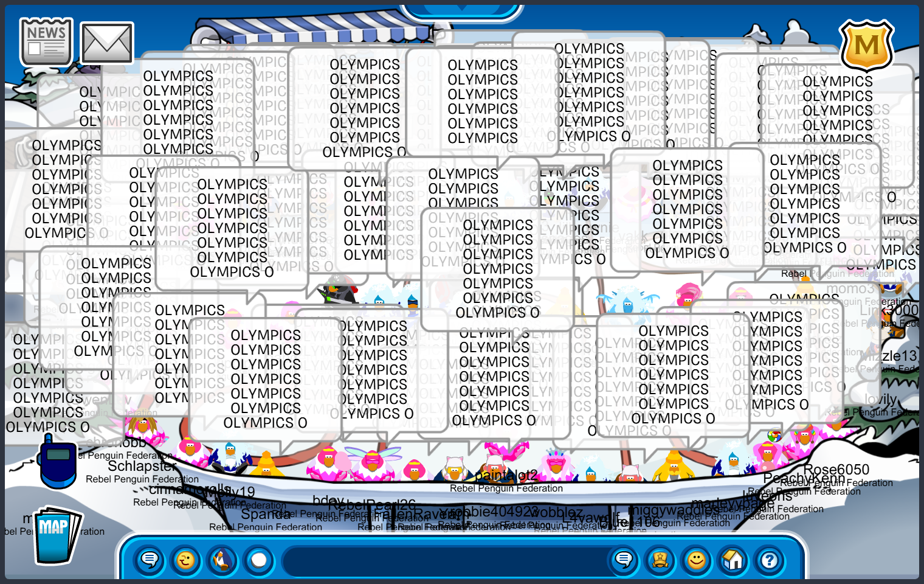The image size is (924, 584).
Task: Open the emotes menu with winking face
Action: (x=186, y=560)
